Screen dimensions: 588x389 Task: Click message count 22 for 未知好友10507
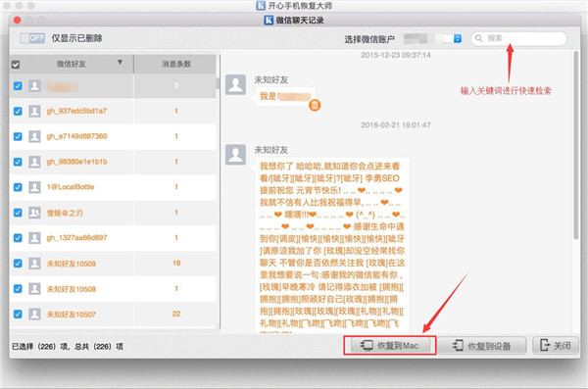coord(176,314)
